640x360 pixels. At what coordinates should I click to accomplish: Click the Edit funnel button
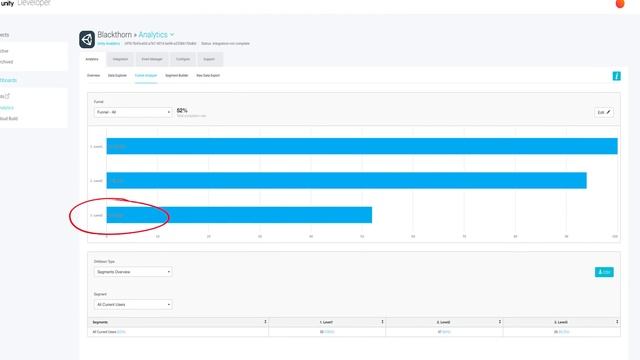(604, 112)
